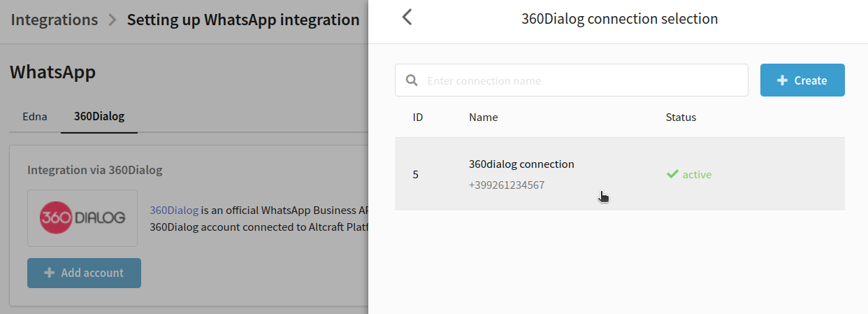The width and height of the screenshot is (868, 314).
Task: Create a new 360Dialog connection
Action: click(x=802, y=80)
